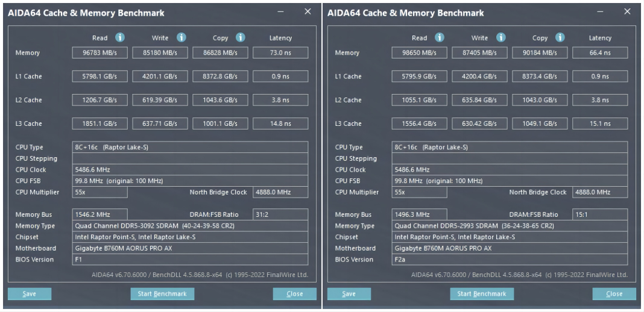Click the Write info icon in left window
Viewport: 644px width, 312px height.
click(182, 38)
